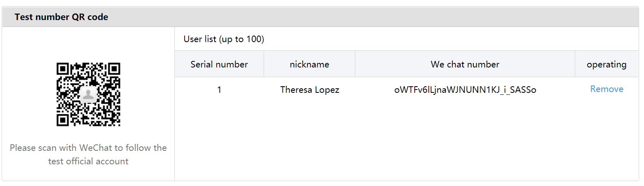Click the gray title bar right of the panel title
This screenshot has width=644, height=186.
[x=368, y=17]
